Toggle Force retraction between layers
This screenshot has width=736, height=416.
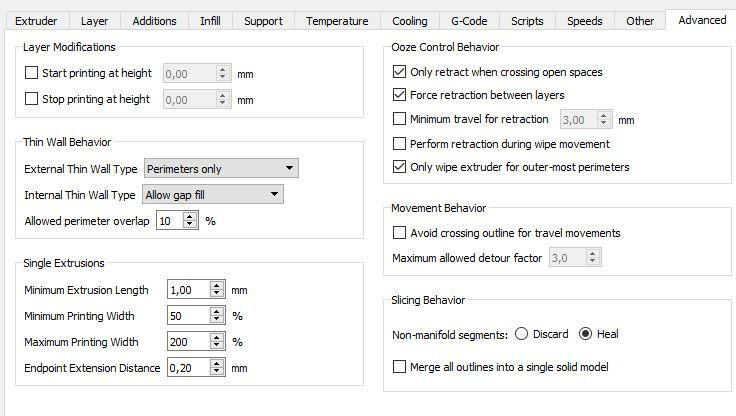coord(400,95)
